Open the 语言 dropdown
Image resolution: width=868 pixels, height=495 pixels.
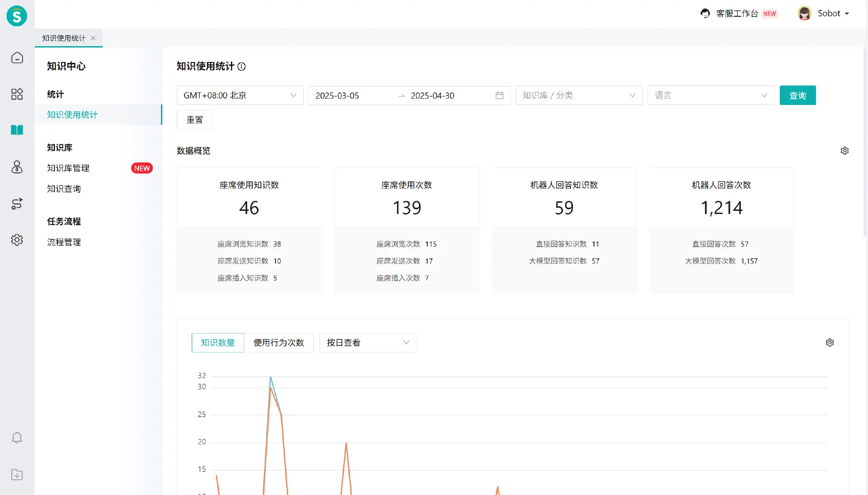(711, 95)
